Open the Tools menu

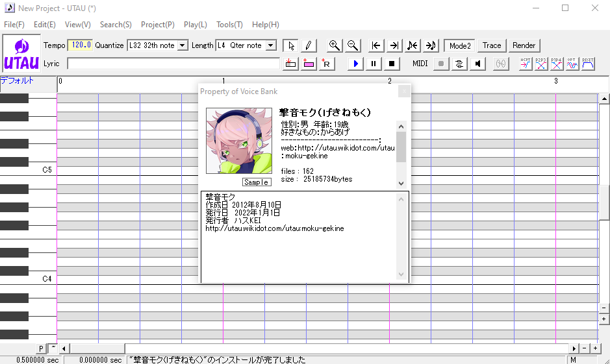(229, 25)
